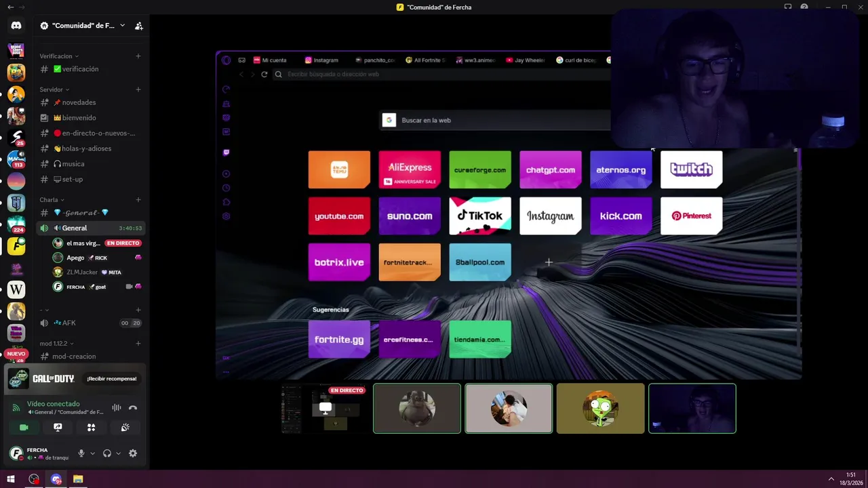Open the musica channel
868x488 pixels.
(x=91, y=164)
